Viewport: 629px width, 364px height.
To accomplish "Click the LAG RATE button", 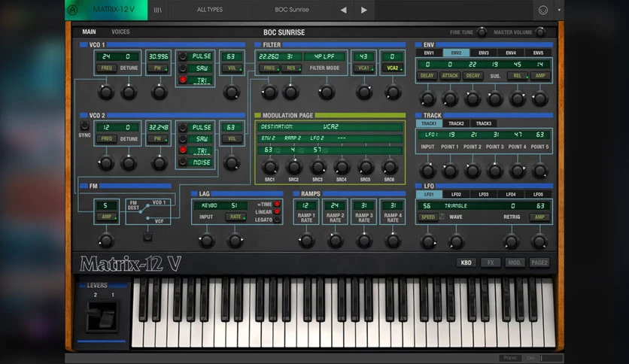I will 235,217.
